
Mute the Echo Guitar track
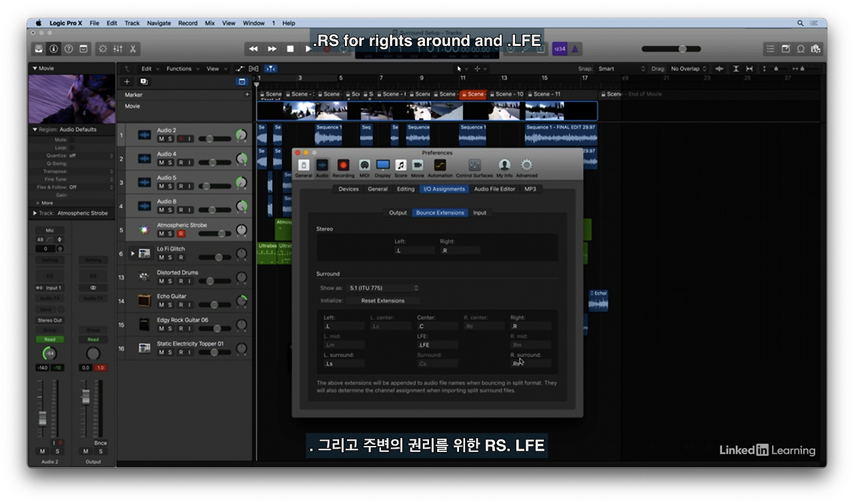click(x=161, y=305)
